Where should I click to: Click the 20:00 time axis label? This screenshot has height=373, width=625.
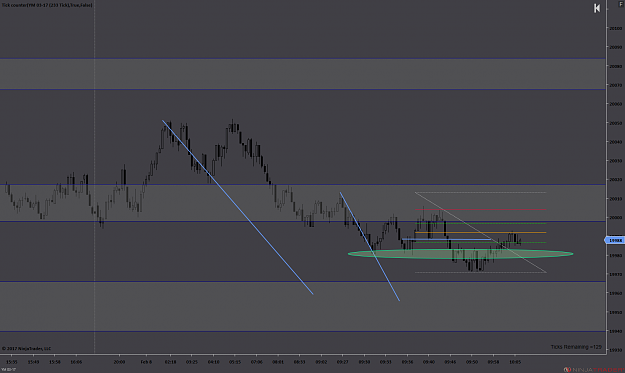point(119,362)
